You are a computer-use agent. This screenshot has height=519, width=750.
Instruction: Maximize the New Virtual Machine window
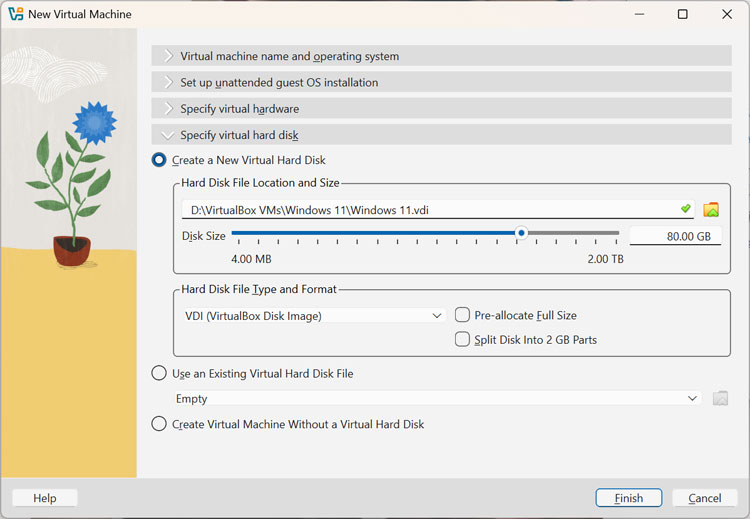click(683, 14)
